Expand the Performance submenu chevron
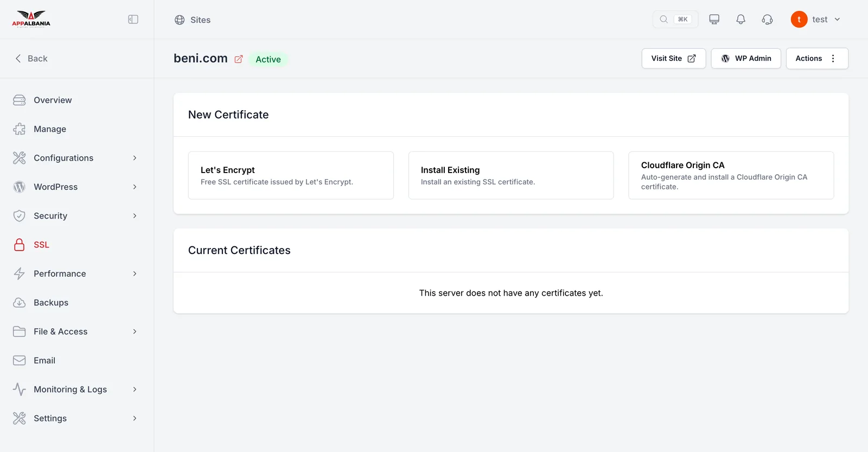This screenshot has width=868, height=452. pos(135,273)
